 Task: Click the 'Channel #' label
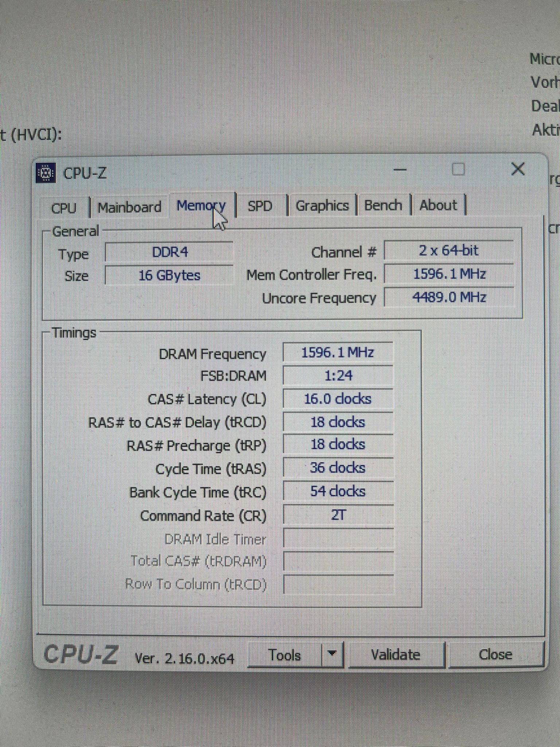click(344, 252)
